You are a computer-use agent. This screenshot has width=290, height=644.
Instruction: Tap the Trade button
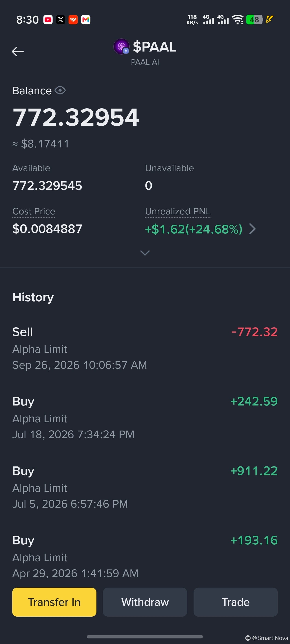tap(235, 602)
